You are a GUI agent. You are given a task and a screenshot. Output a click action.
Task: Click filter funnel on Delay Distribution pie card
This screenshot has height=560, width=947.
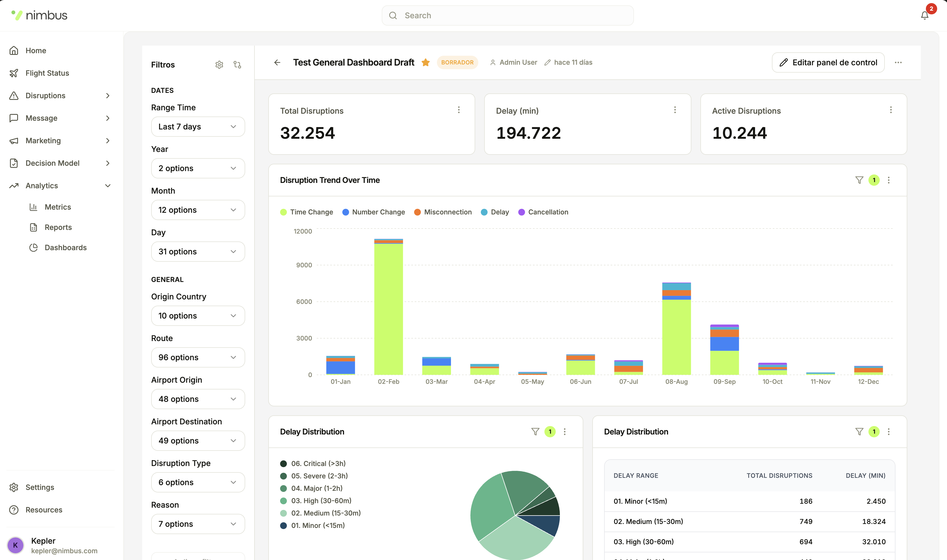(x=535, y=431)
